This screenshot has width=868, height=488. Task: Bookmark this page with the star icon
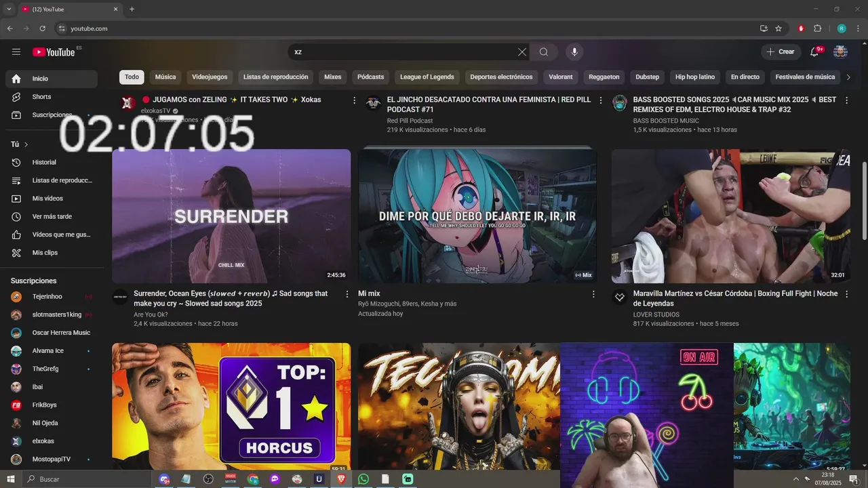tap(778, 28)
